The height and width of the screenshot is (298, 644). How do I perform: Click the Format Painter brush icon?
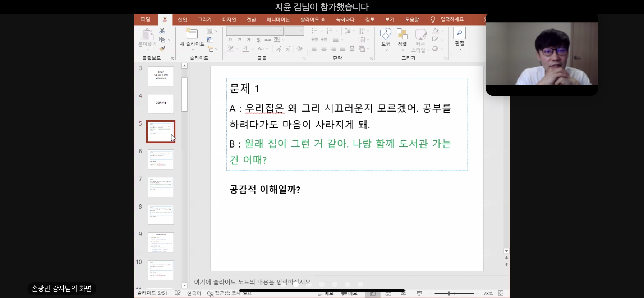[x=162, y=49]
